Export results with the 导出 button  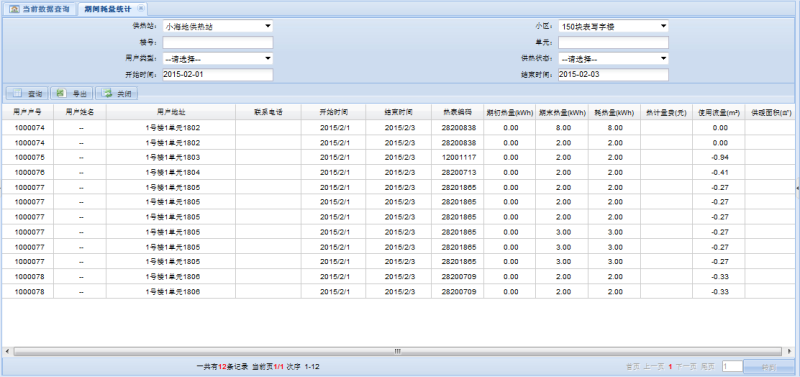point(72,93)
